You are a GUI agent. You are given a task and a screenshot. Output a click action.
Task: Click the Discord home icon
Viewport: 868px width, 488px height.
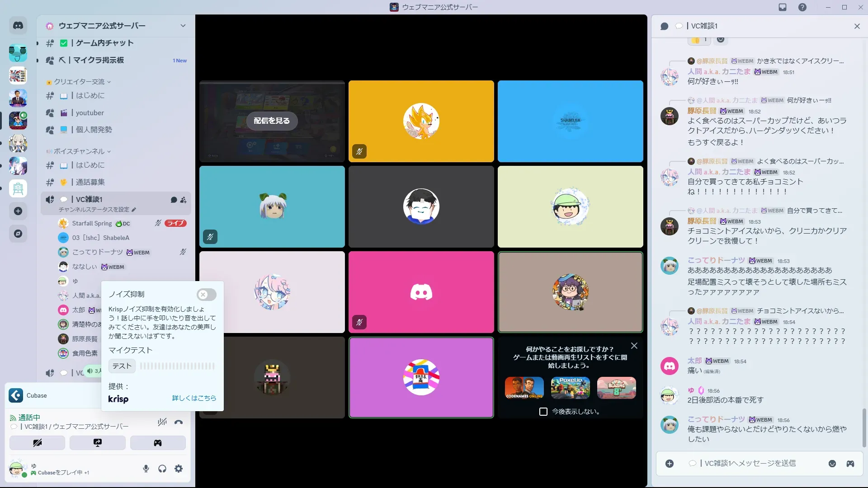pyautogui.click(x=18, y=26)
